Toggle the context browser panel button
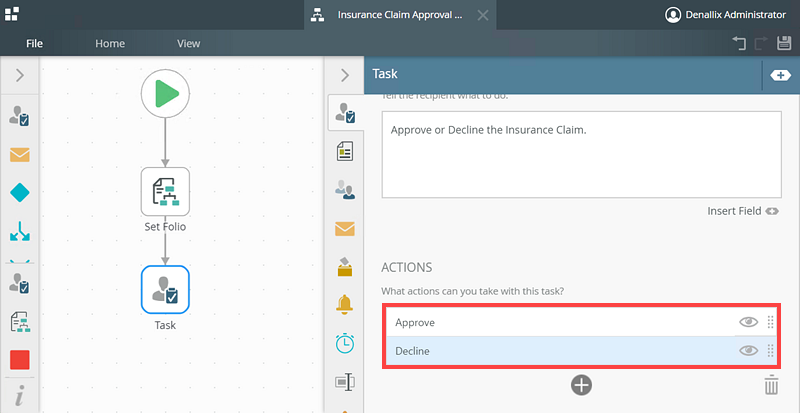 pyautogui.click(x=780, y=75)
